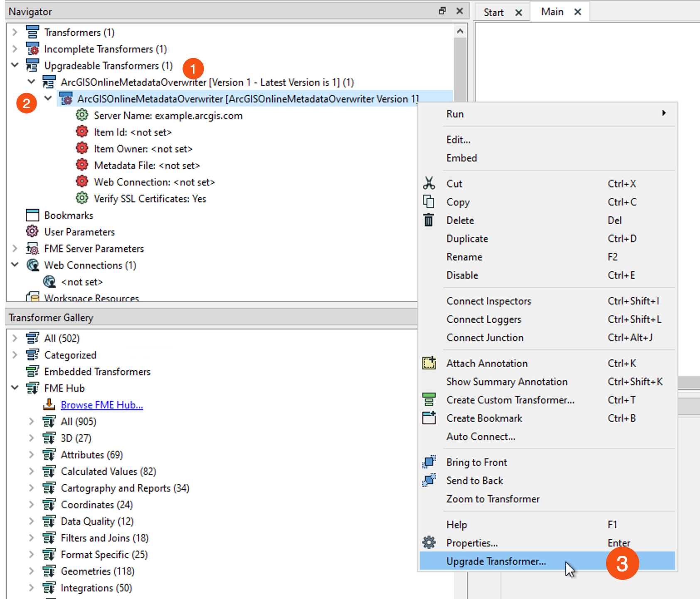Collapse the selected ArcGISOnlineMetadataOverwriter transformer parameters

[48, 98]
